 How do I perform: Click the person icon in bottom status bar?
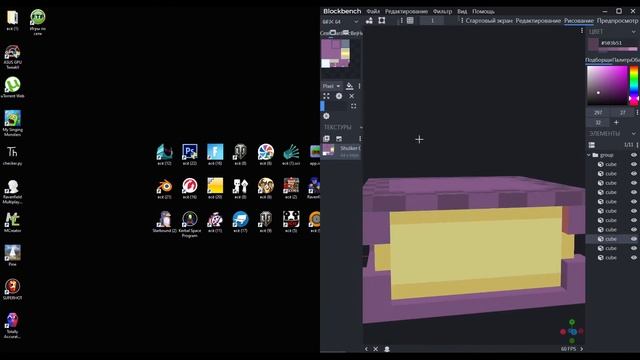tap(387, 349)
